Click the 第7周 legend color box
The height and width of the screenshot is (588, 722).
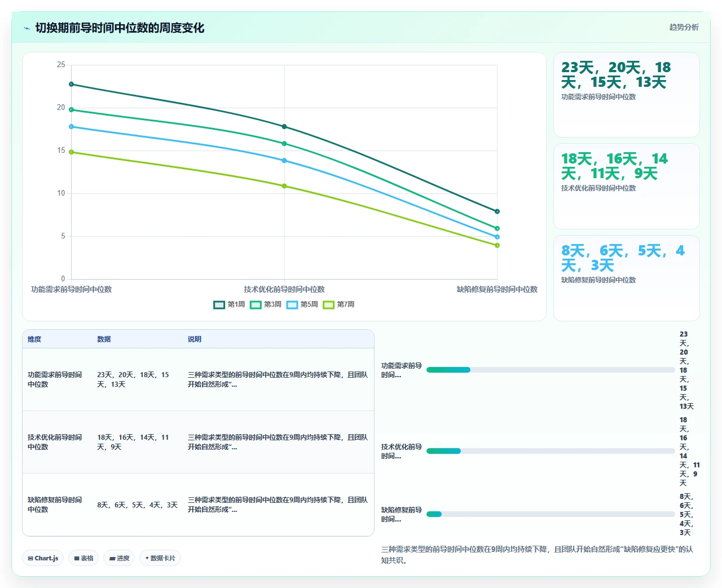(328, 304)
